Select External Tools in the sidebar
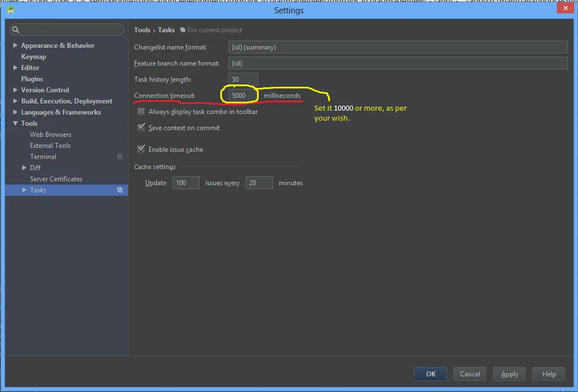Viewport: 578px width, 392px height. tap(50, 145)
